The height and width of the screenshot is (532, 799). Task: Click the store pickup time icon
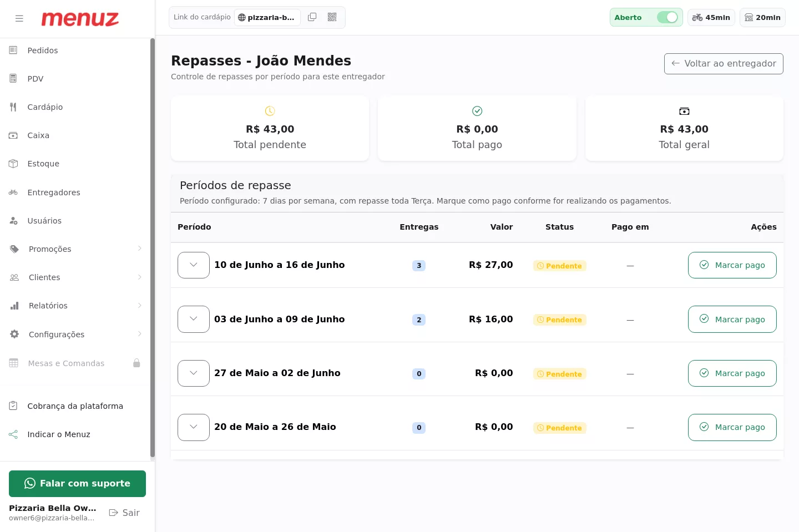749,18
